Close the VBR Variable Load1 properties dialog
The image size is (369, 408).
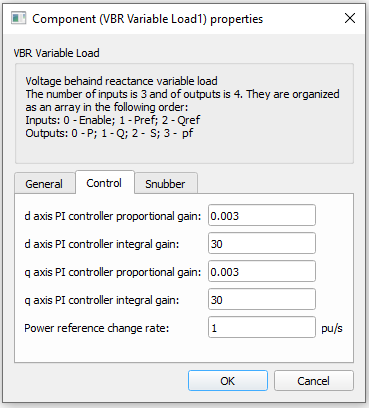350,18
